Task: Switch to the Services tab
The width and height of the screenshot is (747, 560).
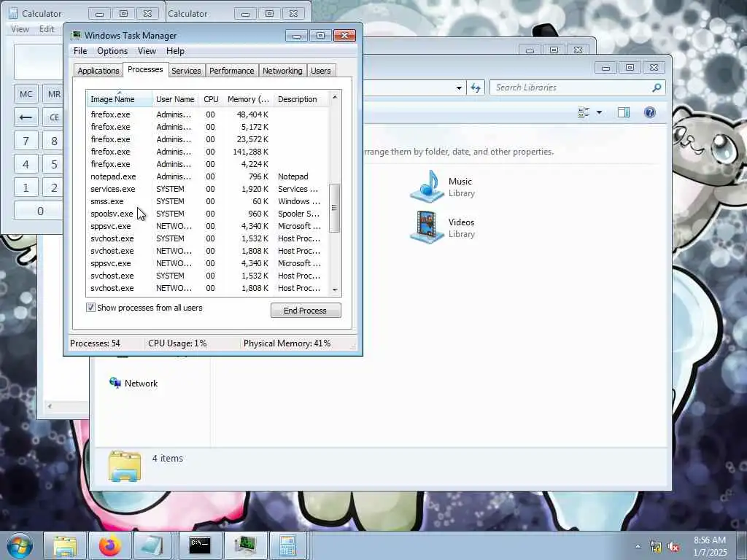Action: pyautogui.click(x=186, y=71)
